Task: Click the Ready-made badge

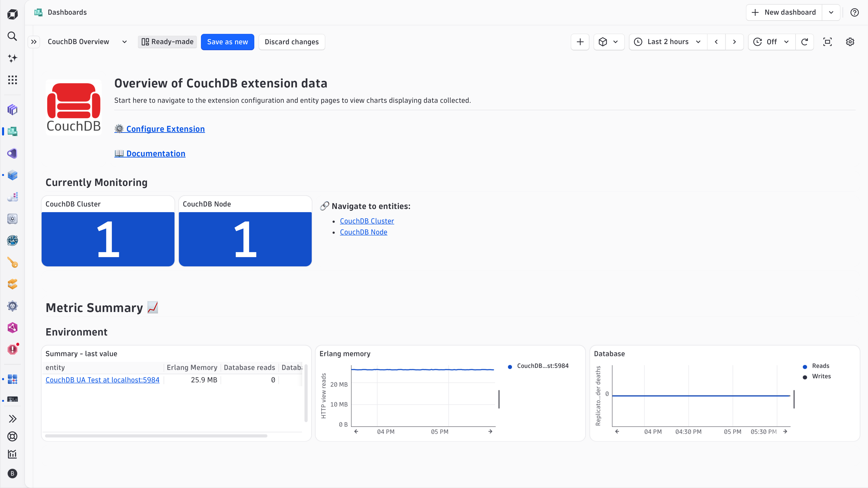Action: 167,42
